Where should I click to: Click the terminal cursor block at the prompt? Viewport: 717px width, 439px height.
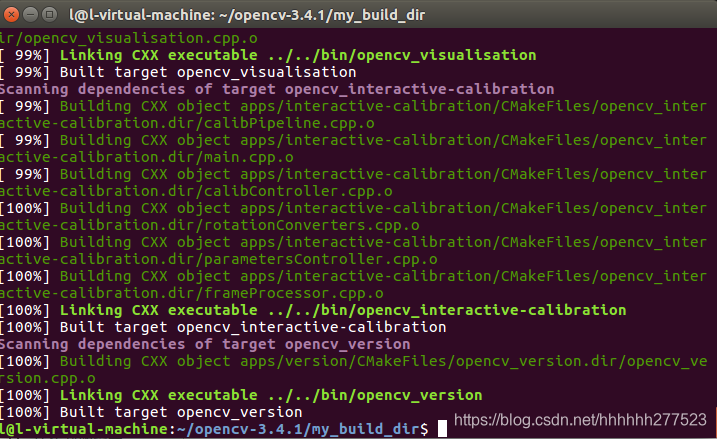click(x=442, y=428)
